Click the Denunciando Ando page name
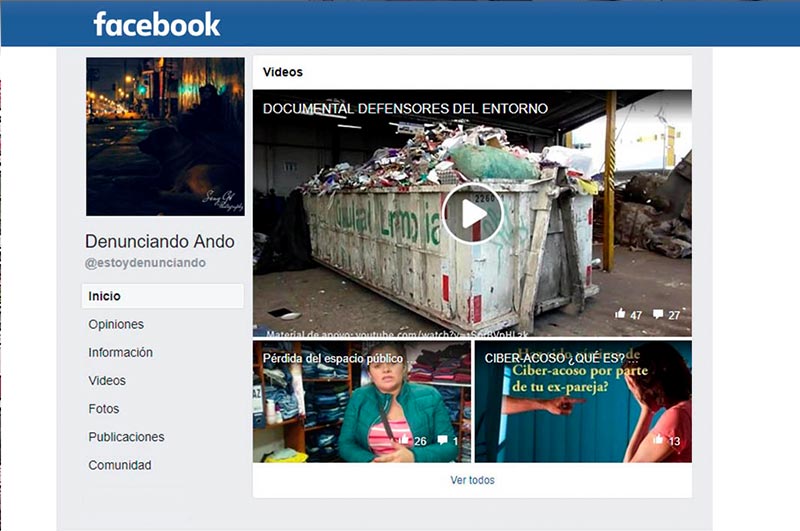This screenshot has height=531, width=800. pos(160,242)
